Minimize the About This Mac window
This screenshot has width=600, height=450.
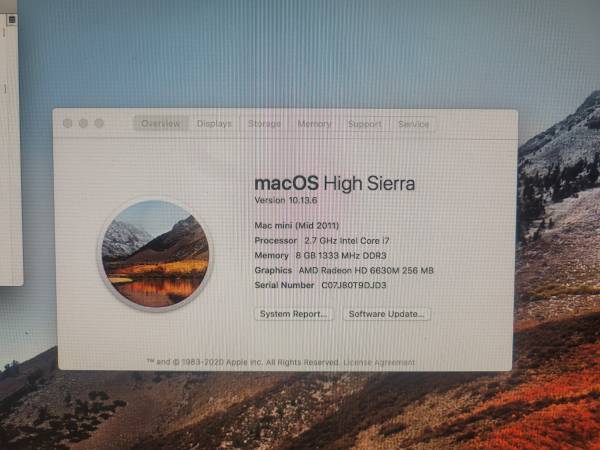click(83, 123)
